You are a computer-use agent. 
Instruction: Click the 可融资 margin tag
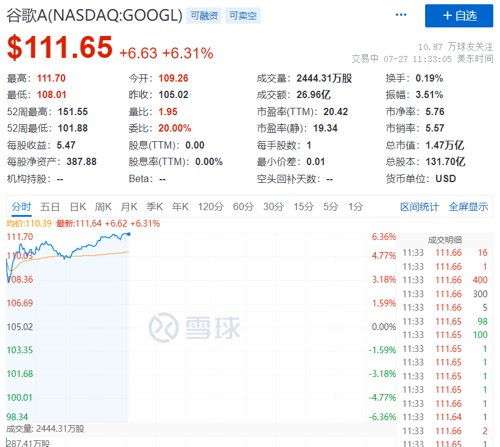tap(204, 16)
